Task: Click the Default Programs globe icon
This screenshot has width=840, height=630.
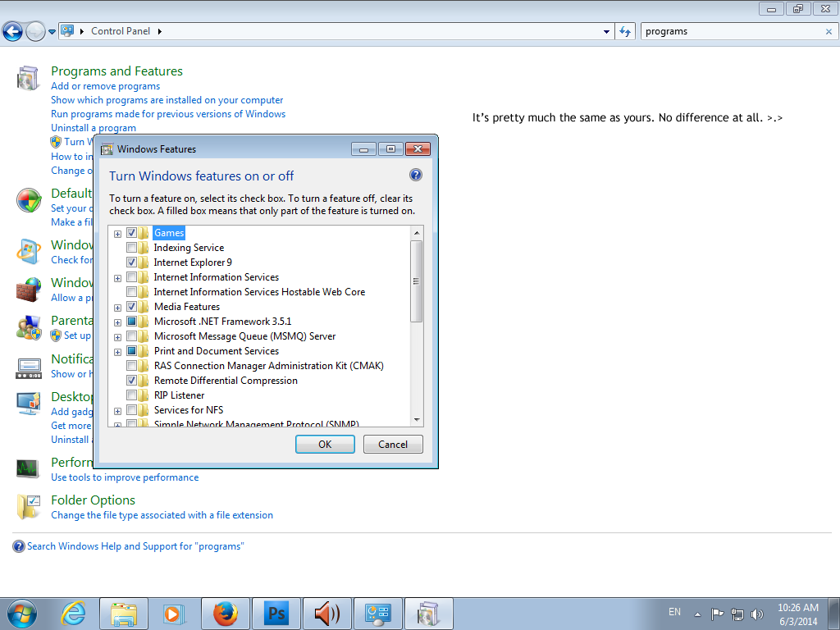Action: (29, 201)
